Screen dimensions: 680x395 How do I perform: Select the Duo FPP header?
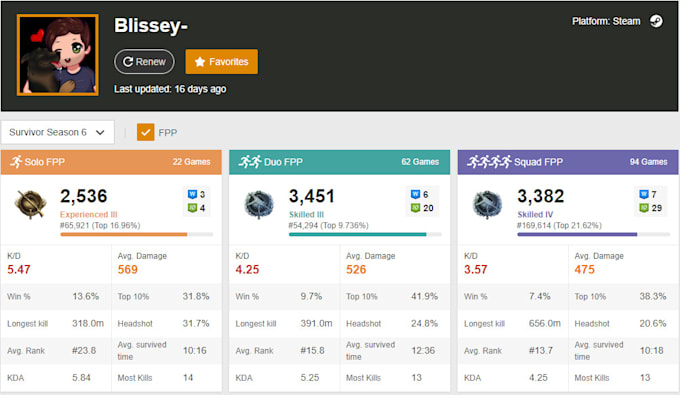(x=340, y=162)
